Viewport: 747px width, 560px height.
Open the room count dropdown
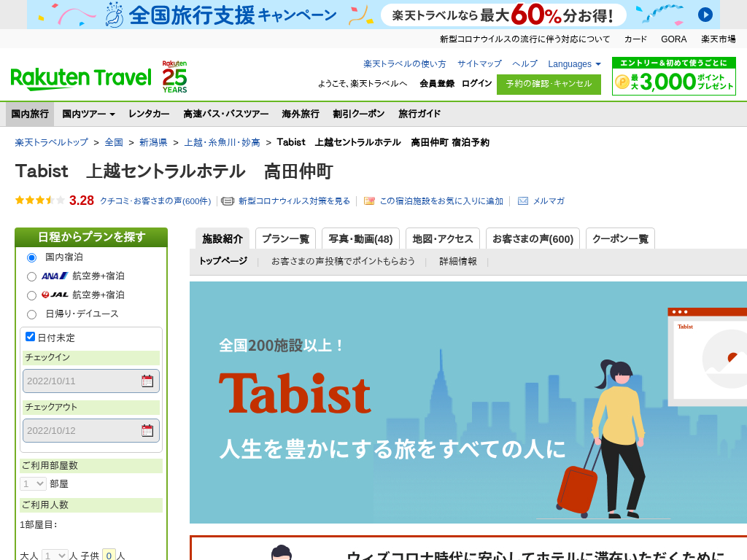pos(33,484)
